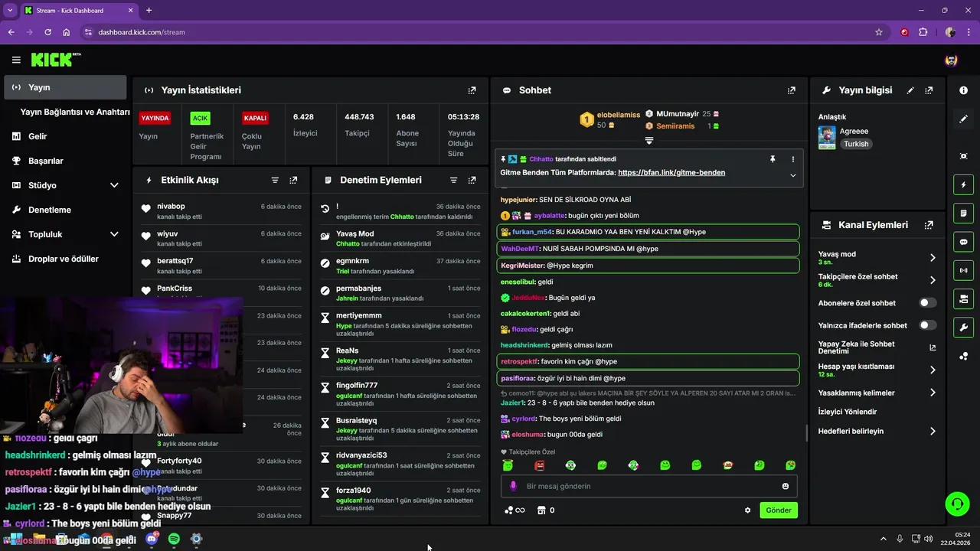Image resolution: width=980 pixels, height=551 pixels.
Task: Pop out the Denetim Eylemleri panel
Action: pos(472,181)
